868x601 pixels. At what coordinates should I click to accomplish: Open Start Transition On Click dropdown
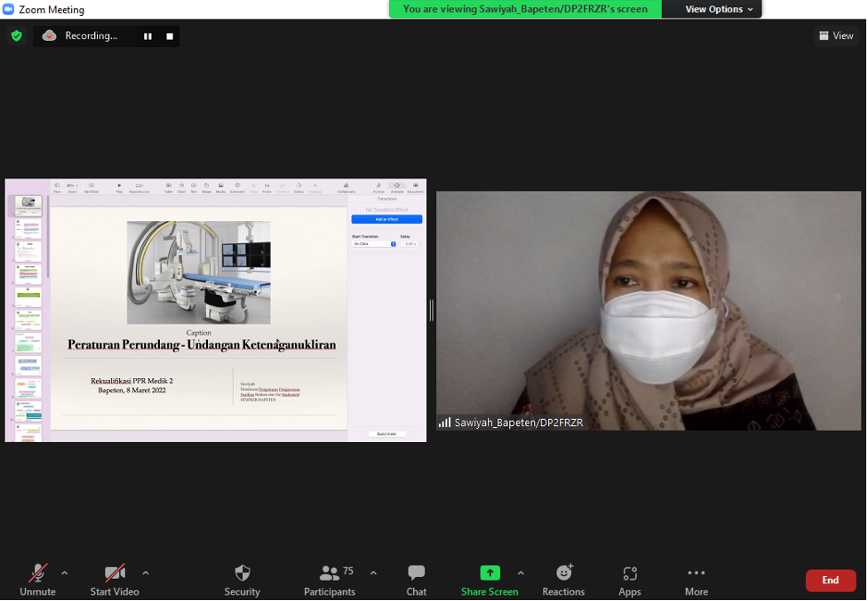[374, 244]
